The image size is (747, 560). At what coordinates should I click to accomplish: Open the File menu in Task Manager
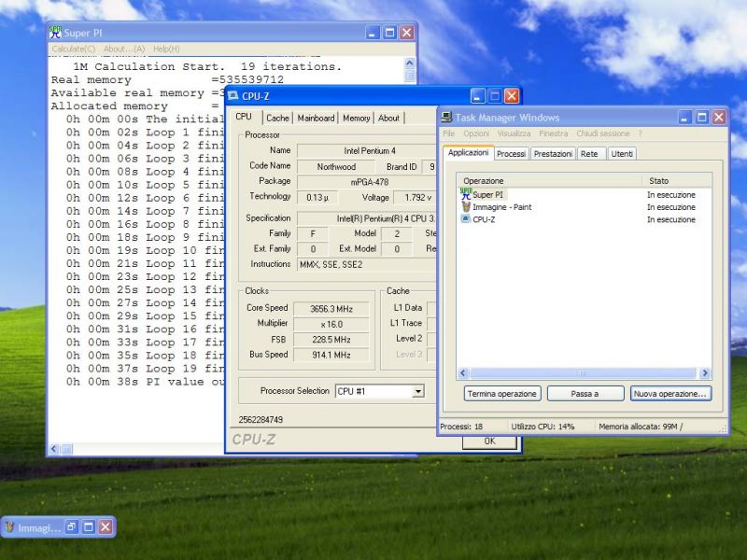(448, 133)
